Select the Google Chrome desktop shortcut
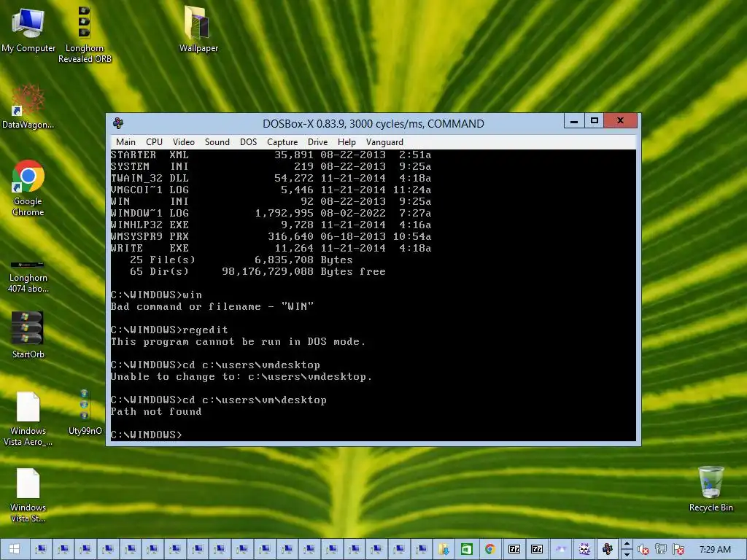The height and width of the screenshot is (560, 747). [x=28, y=188]
